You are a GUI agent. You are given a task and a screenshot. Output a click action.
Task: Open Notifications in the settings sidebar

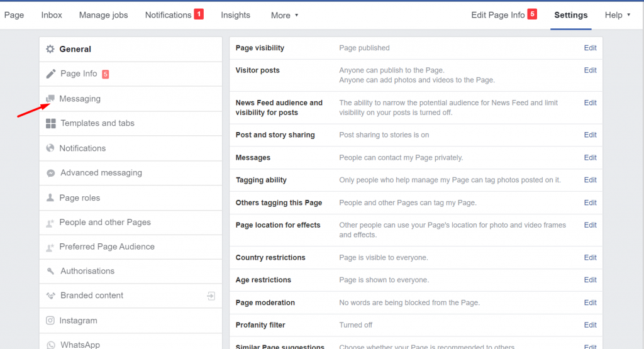(x=131, y=148)
